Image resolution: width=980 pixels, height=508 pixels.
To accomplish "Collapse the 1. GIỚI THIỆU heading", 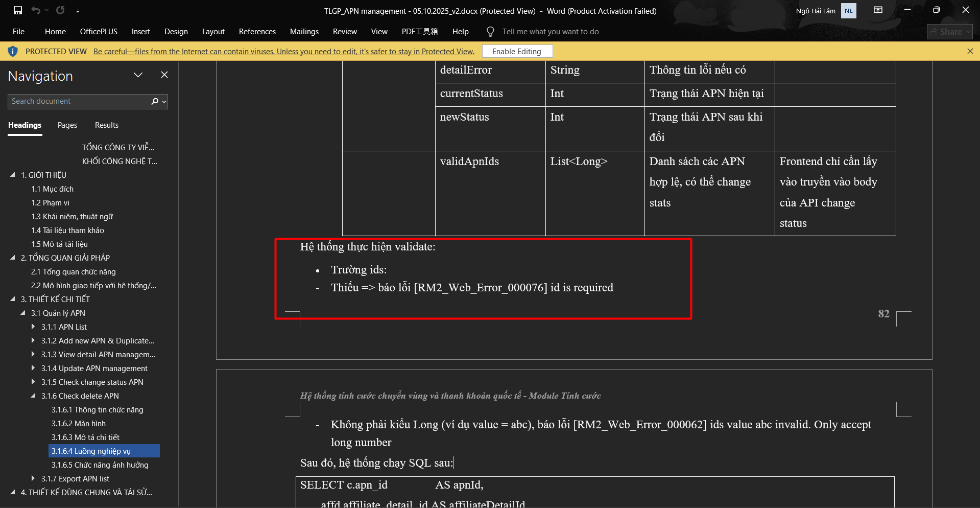I will pyautogui.click(x=13, y=175).
